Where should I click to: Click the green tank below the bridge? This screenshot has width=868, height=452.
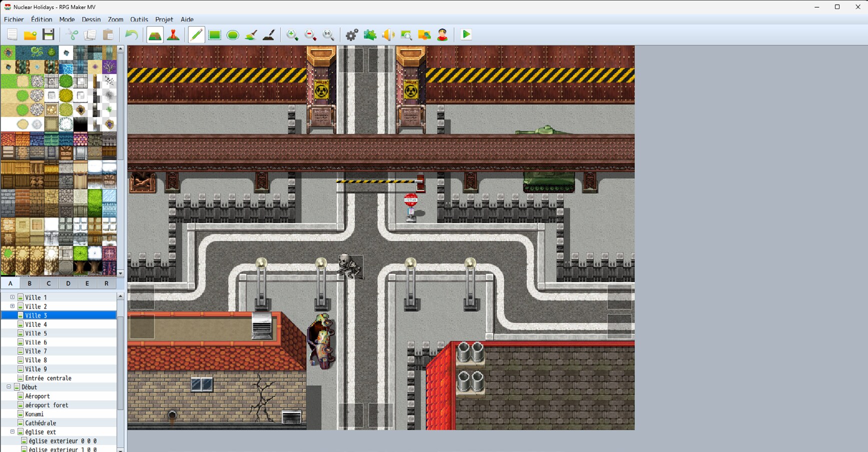coord(548,182)
